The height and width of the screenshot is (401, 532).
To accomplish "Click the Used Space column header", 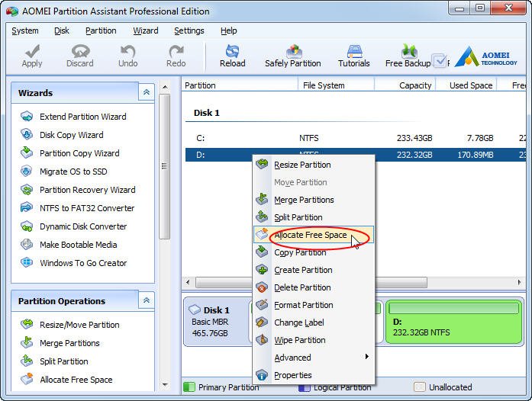I will pos(466,85).
